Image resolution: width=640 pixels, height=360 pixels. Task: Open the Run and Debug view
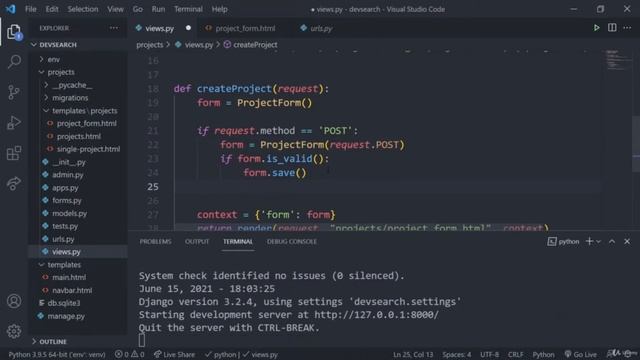(x=13, y=123)
